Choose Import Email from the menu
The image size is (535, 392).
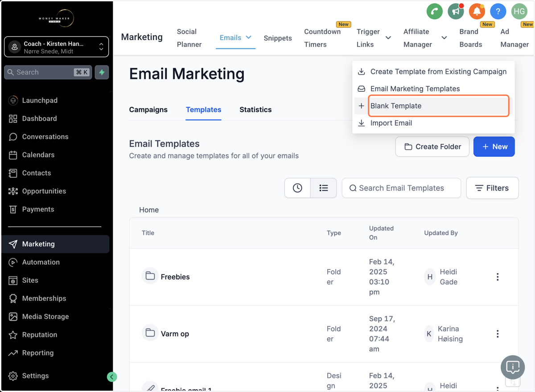tap(433, 123)
